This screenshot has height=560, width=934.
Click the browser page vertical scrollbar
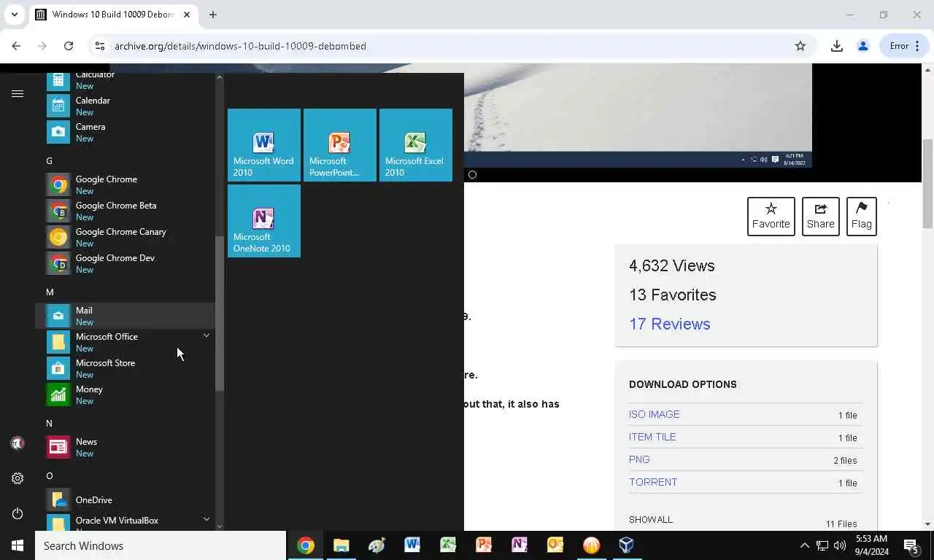coord(928,182)
